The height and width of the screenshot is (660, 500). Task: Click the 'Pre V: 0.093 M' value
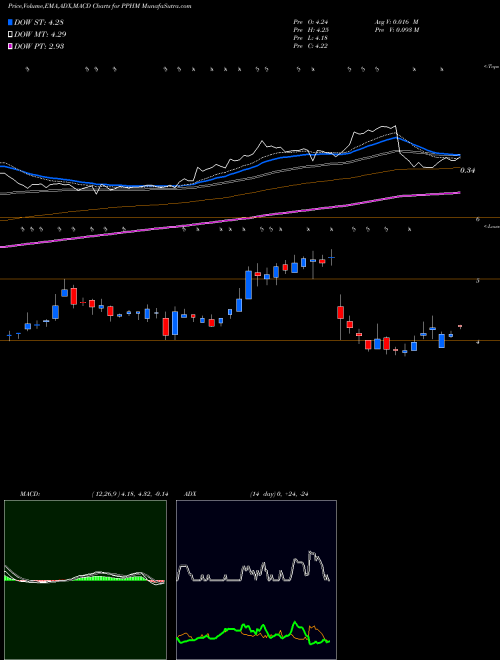[x=396, y=30]
